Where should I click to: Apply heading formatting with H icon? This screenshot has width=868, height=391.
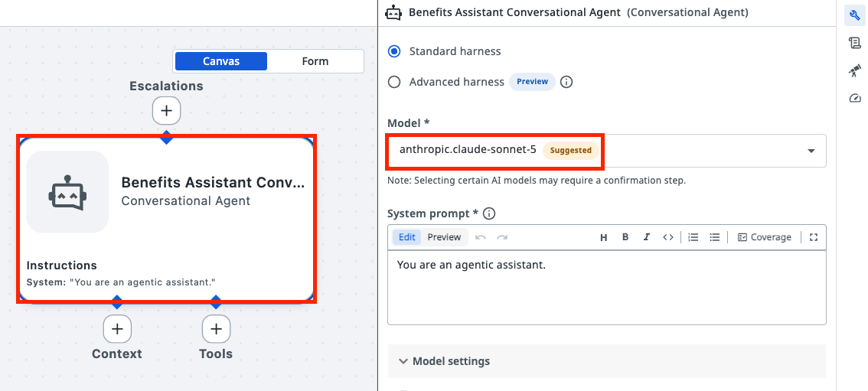point(604,237)
